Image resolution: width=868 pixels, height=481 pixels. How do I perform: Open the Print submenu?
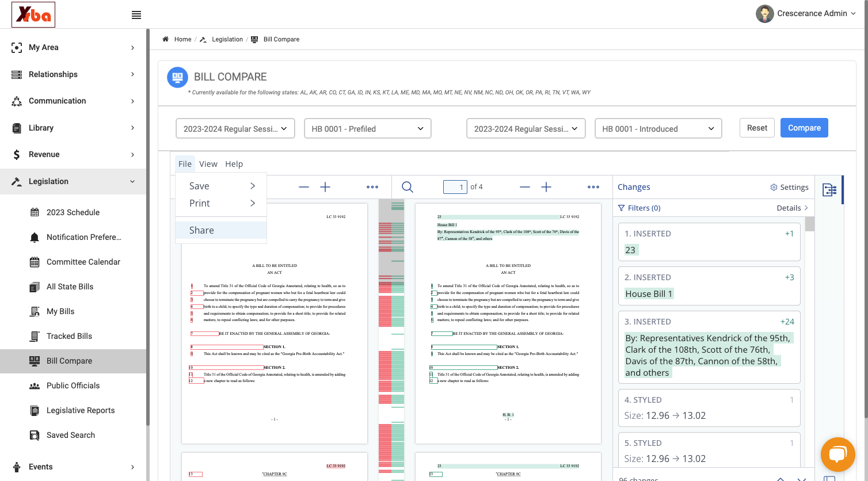[221, 203]
